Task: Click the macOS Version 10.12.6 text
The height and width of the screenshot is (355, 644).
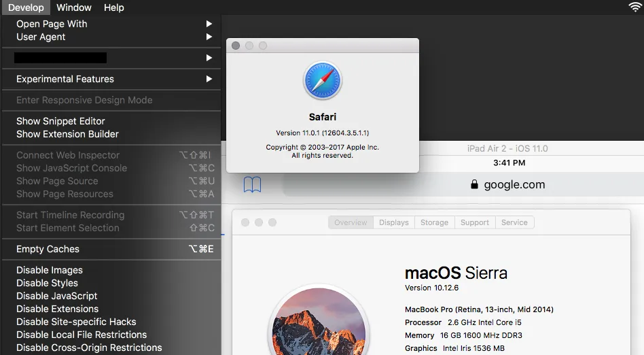Action: (431, 288)
